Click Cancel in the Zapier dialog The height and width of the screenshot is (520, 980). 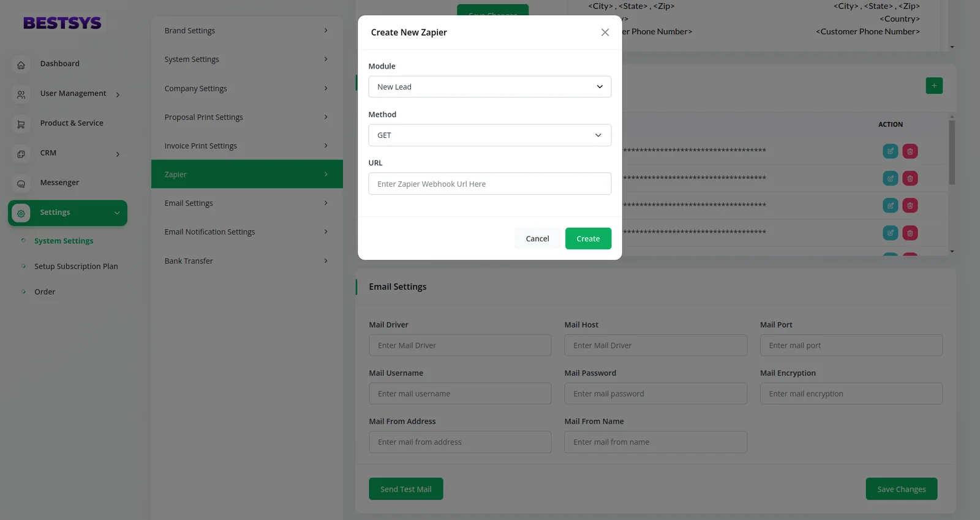537,239
